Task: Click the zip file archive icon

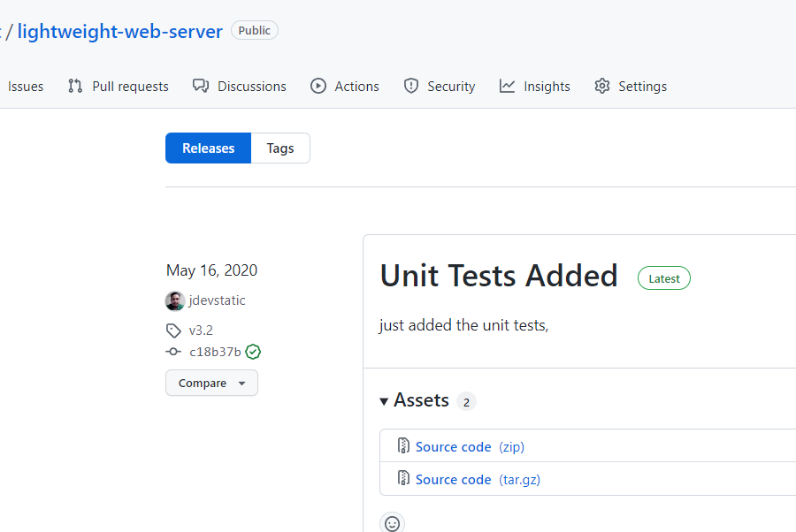Action: pyautogui.click(x=403, y=446)
